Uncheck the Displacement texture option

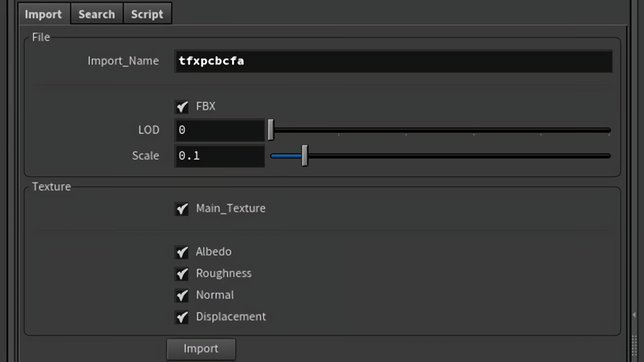(x=181, y=317)
